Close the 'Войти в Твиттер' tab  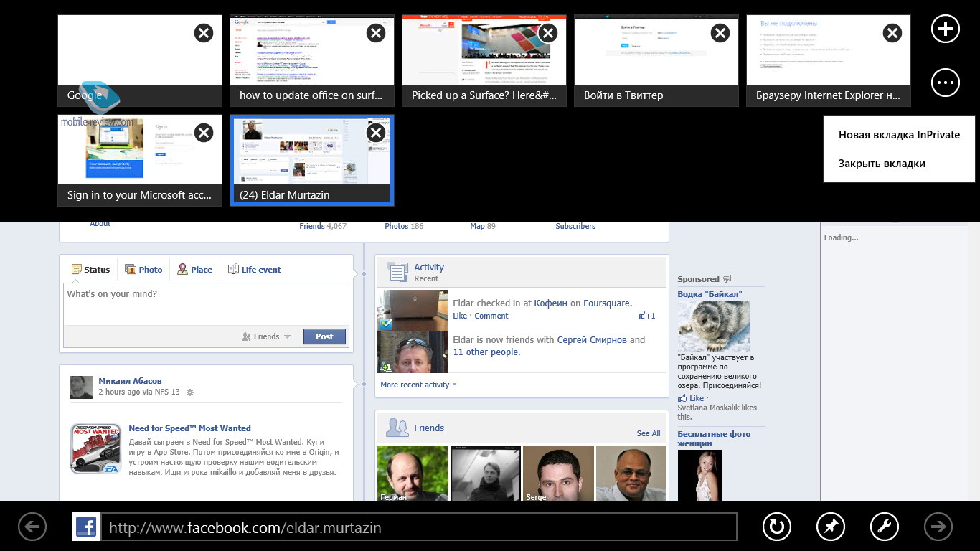coord(720,32)
